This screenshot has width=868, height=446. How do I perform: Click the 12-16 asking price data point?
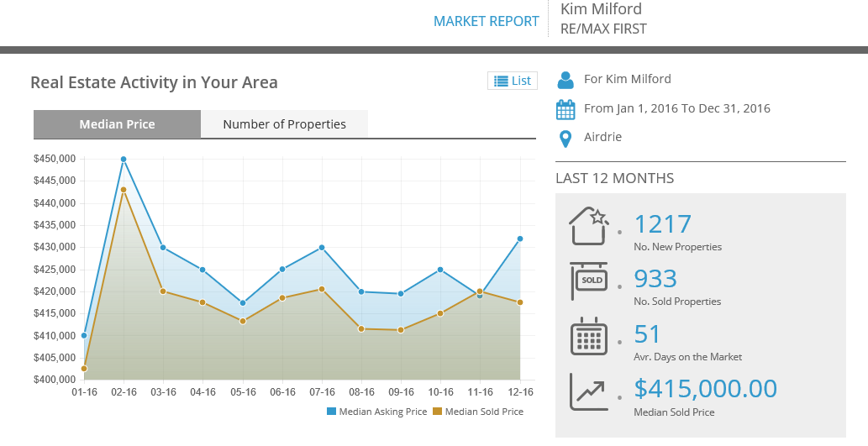[520, 239]
